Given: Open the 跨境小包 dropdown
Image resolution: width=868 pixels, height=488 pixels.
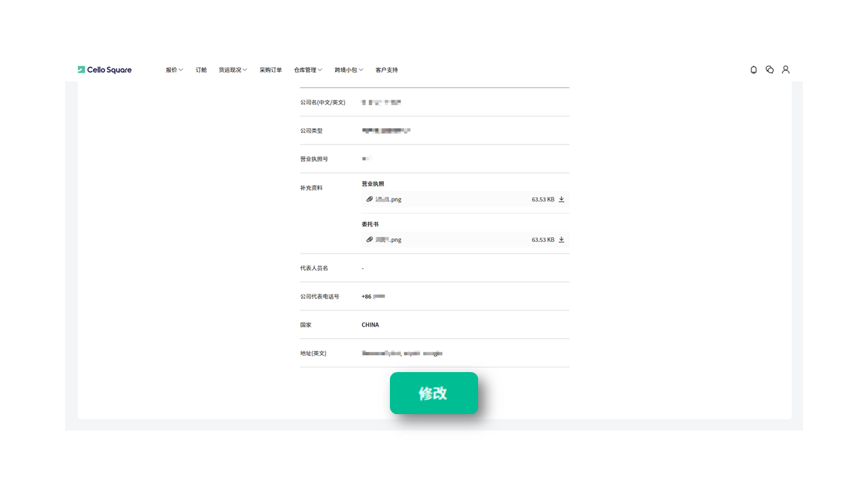Looking at the screenshot, I should (348, 69).
